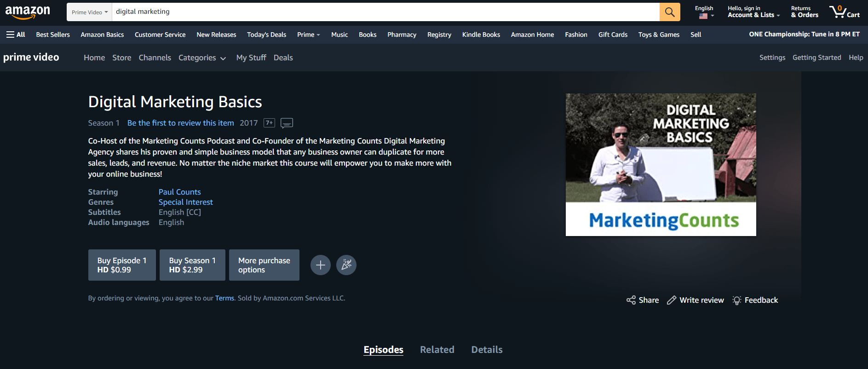Click the Write review pencil icon
This screenshot has height=369, width=868.
(672, 300)
